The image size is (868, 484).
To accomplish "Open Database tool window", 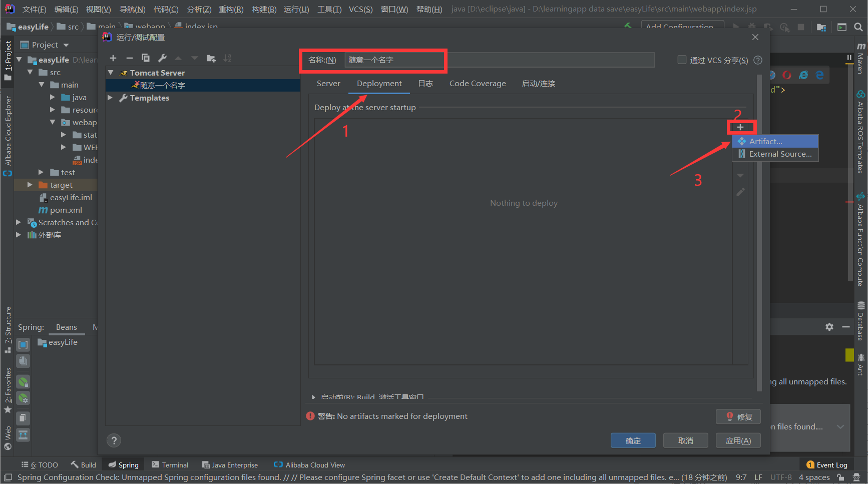I will [861, 321].
